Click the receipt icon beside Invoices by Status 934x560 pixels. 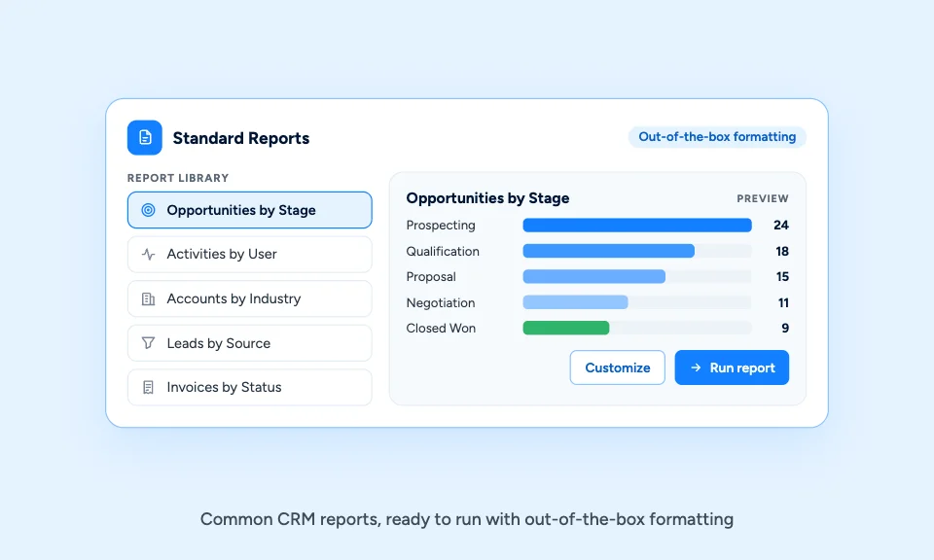(148, 387)
